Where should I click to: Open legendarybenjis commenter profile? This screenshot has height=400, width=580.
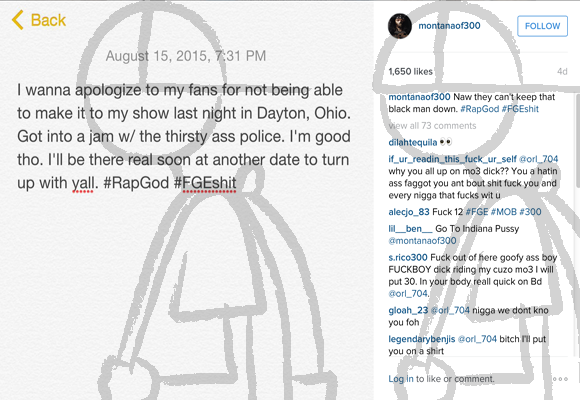point(422,339)
